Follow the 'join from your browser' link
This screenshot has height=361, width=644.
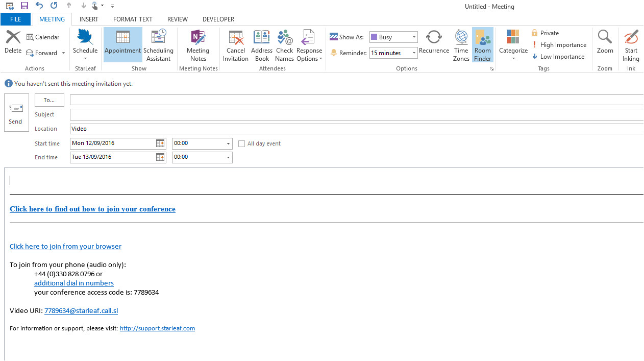pos(65,247)
